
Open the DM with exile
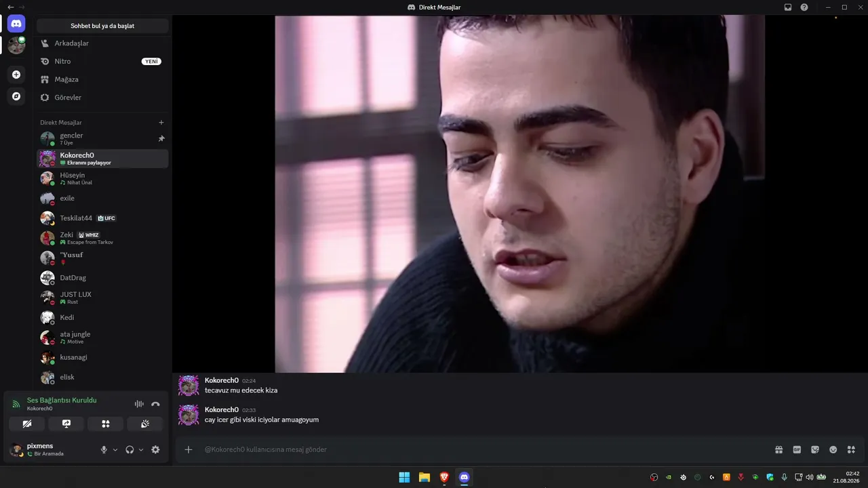102,199
